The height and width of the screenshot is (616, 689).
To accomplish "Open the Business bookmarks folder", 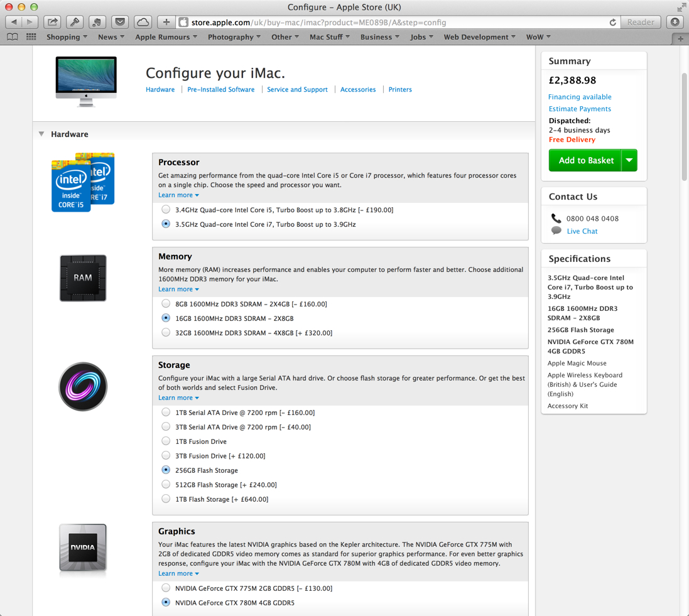I will tap(379, 37).
